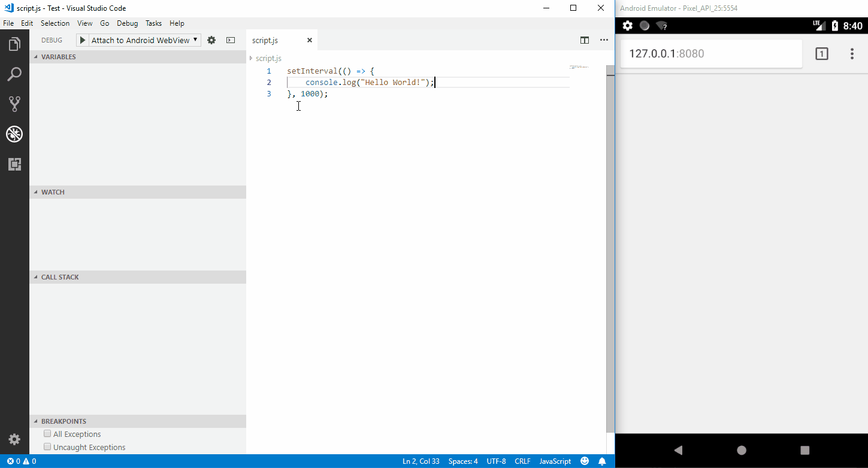
Task: Select the script.js editor tab
Action: [282, 40]
